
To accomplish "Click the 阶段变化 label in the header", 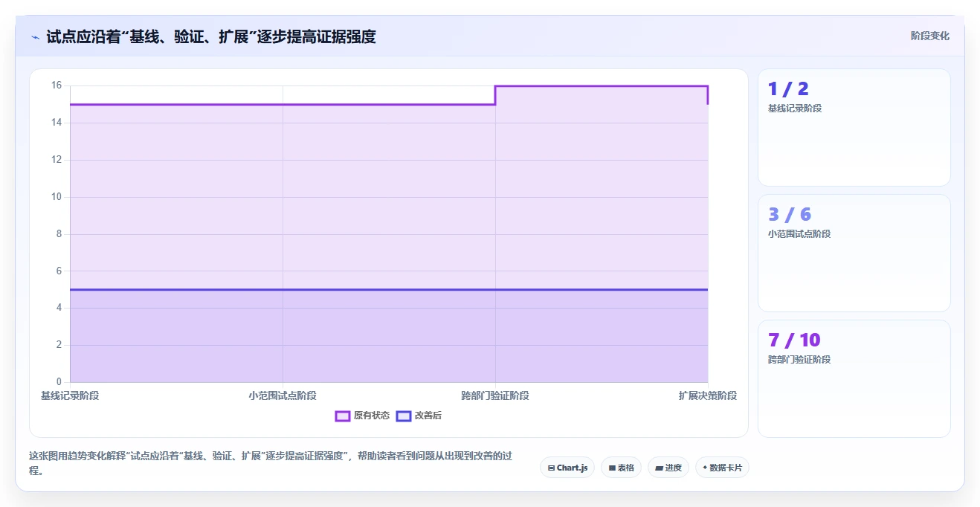I will pos(929,36).
